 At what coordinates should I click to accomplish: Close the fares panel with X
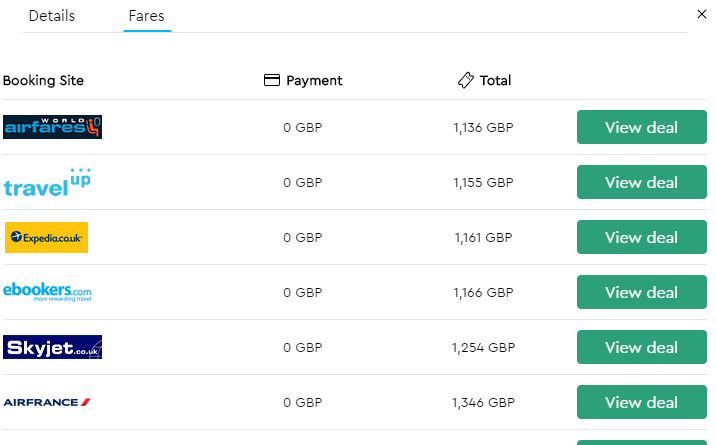[701, 14]
